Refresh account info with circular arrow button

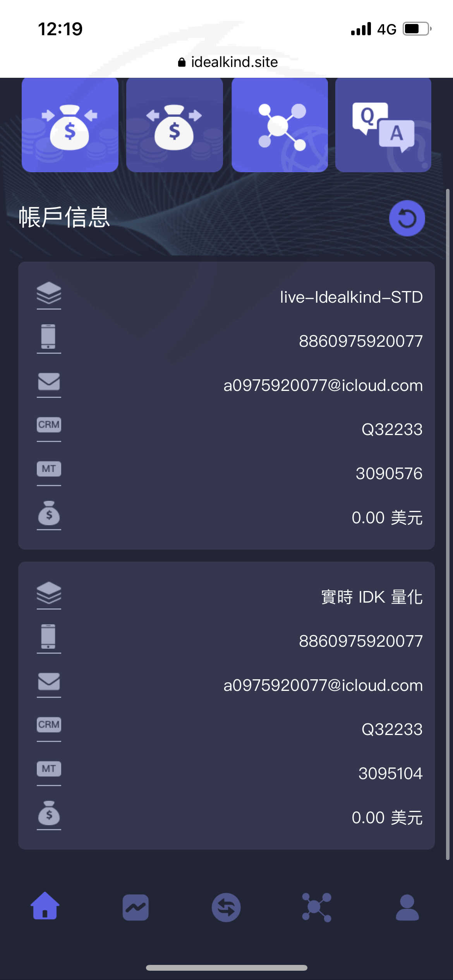(407, 218)
